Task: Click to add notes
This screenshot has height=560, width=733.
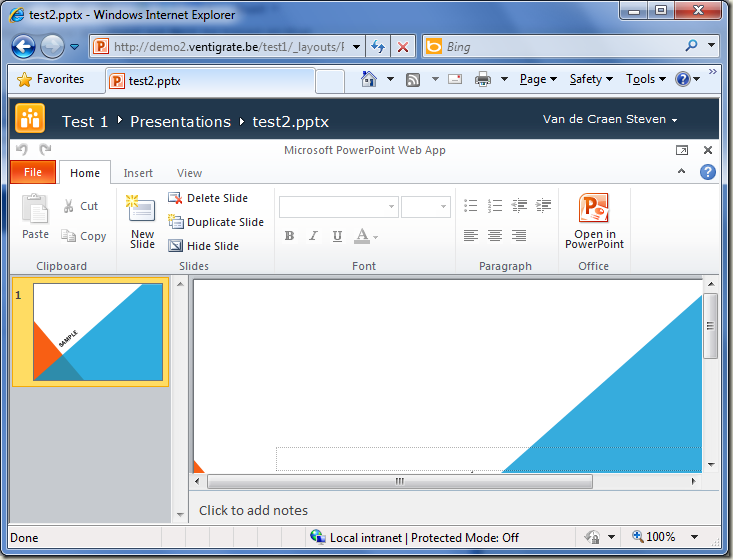Action: click(x=253, y=510)
